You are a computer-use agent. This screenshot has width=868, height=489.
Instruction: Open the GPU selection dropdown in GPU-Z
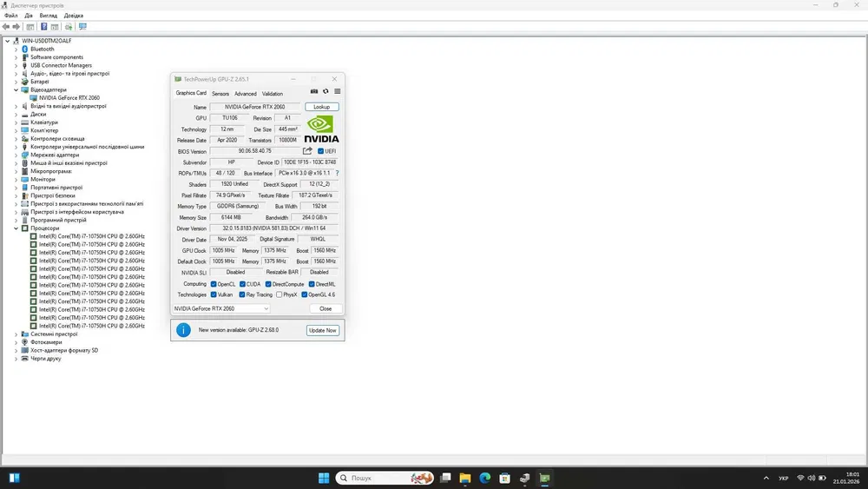click(x=221, y=308)
